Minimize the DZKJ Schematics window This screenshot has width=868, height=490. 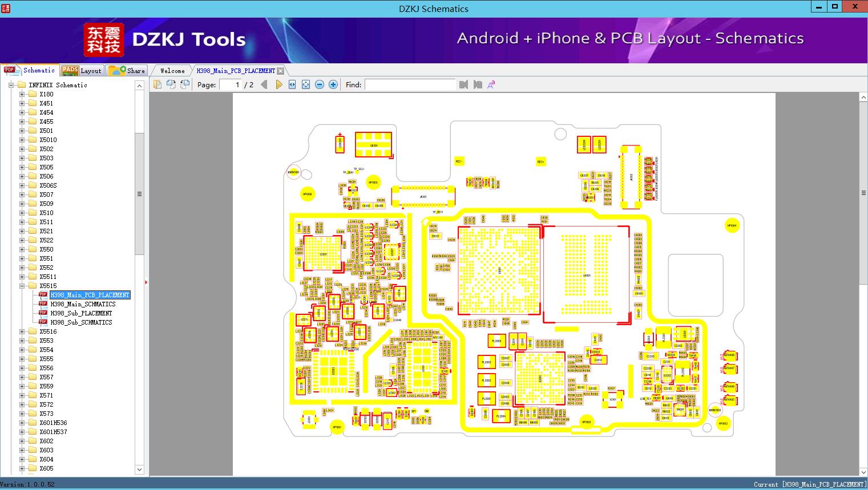(x=819, y=7)
